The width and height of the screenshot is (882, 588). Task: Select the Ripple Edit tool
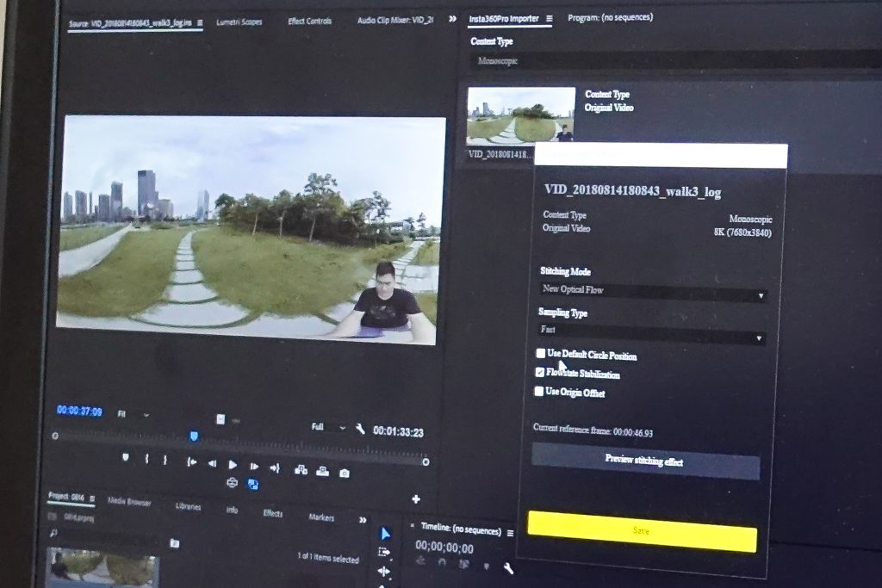[x=383, y=572]
